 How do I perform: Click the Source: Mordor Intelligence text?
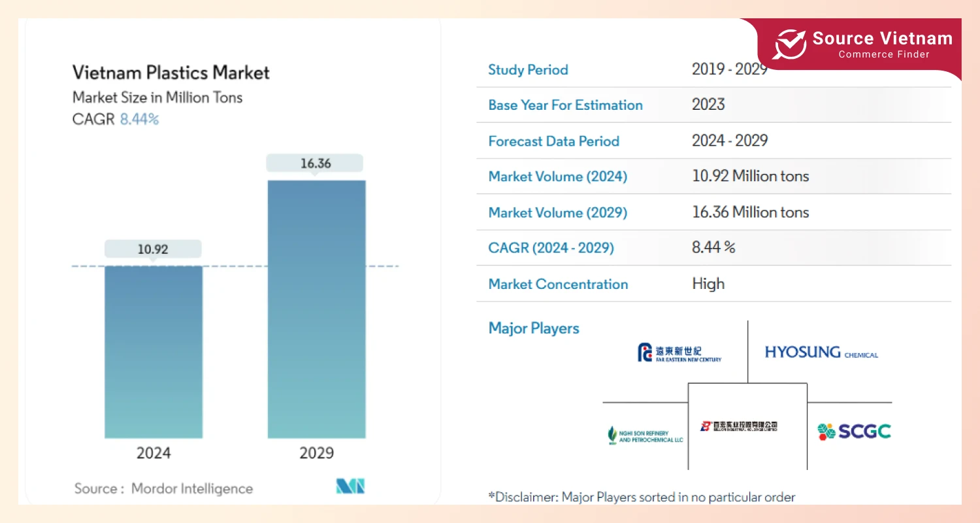pyautogui.click(x=163, y=488)
